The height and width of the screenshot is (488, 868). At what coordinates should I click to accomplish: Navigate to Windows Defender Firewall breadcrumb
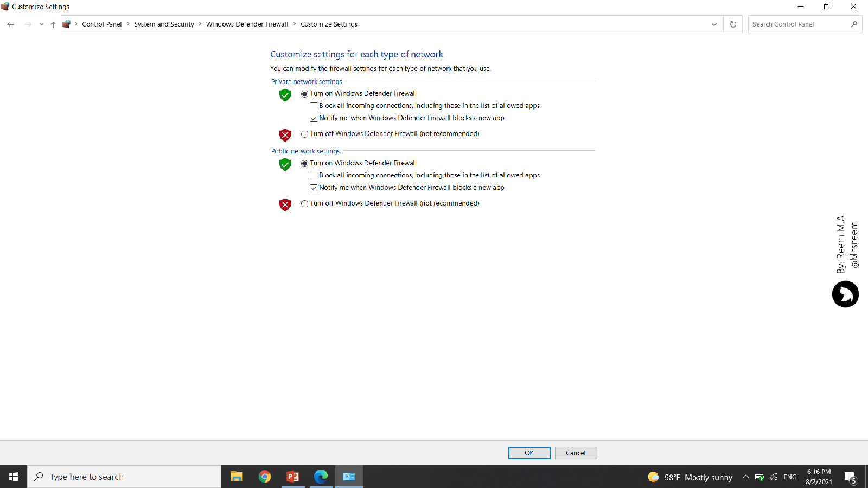click(x=247, y=24)
